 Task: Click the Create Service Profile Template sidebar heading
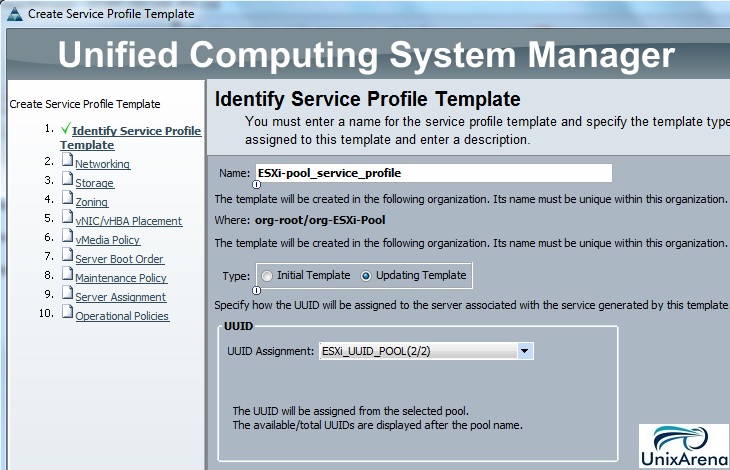point(85,104)
